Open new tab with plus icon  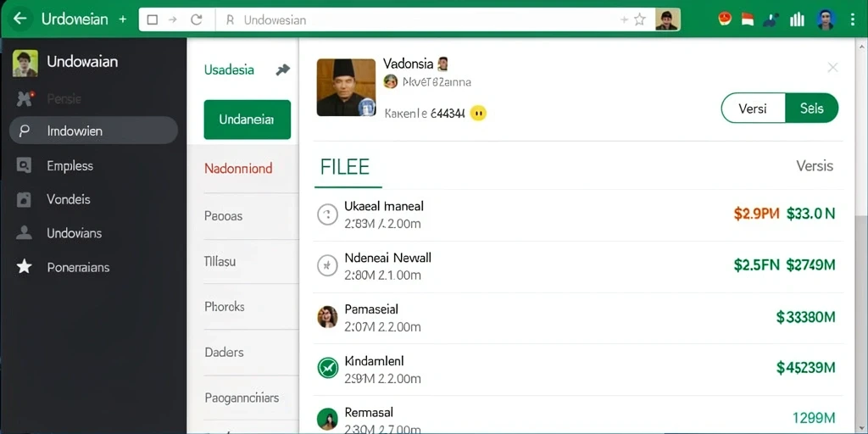(x=122, y=19)
